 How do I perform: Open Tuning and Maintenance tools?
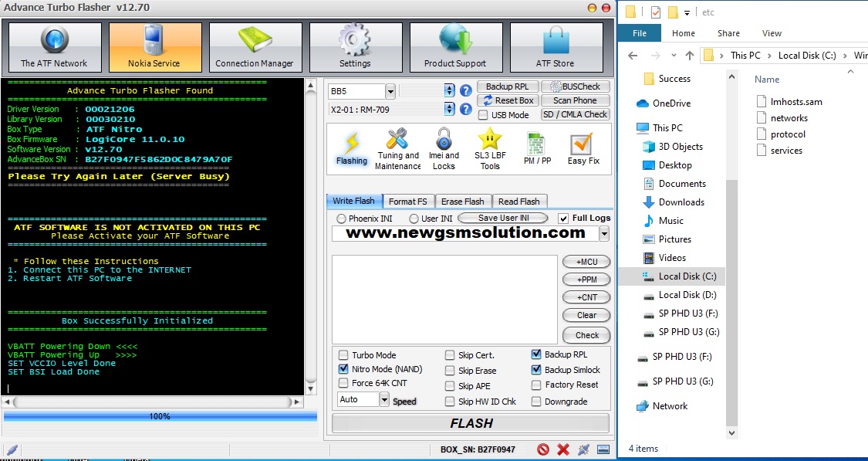click(x=398, y=148)
